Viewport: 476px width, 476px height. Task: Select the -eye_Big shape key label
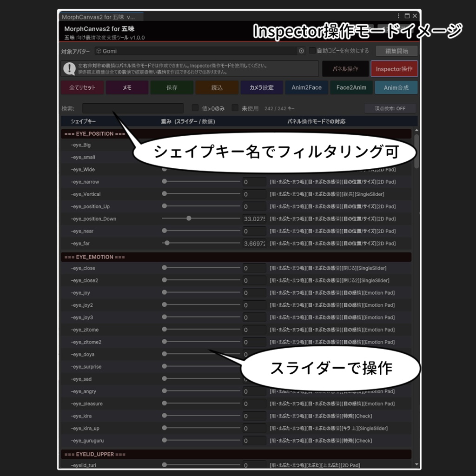click(81, 145)
